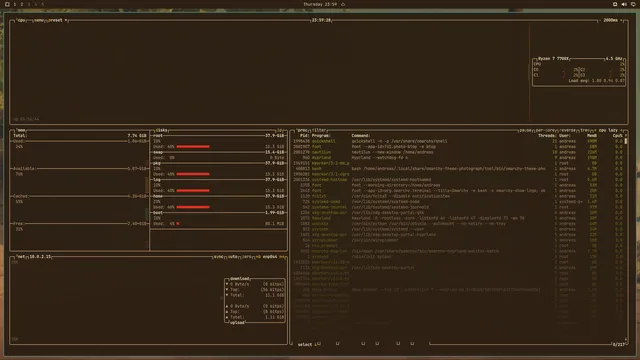
Task: Select the systemd-oomd process row
Action: tap(458, 202)
